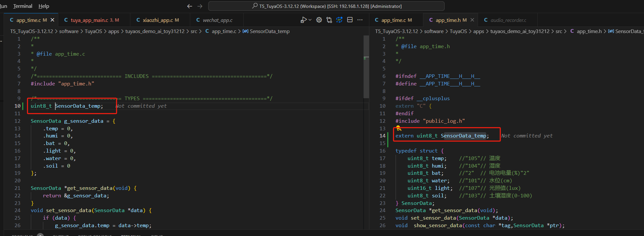Open More Actions ellipsis menu
Screen dimensions: 644x236
[360, 20]
